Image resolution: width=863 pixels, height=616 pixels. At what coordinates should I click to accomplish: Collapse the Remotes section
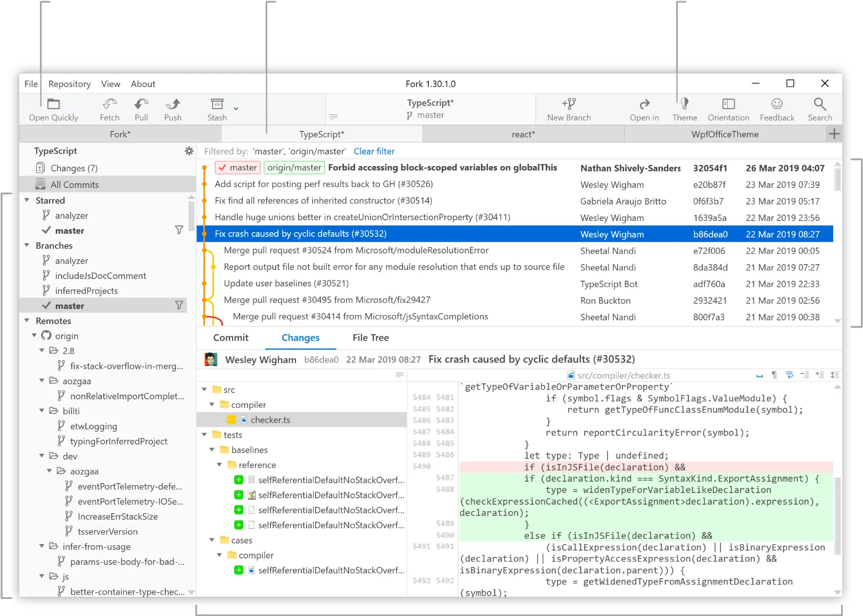tap(27, 321)
